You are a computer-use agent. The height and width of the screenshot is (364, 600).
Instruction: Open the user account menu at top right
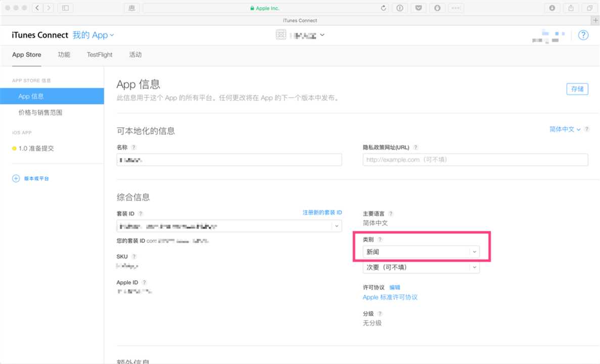[549, 36]
